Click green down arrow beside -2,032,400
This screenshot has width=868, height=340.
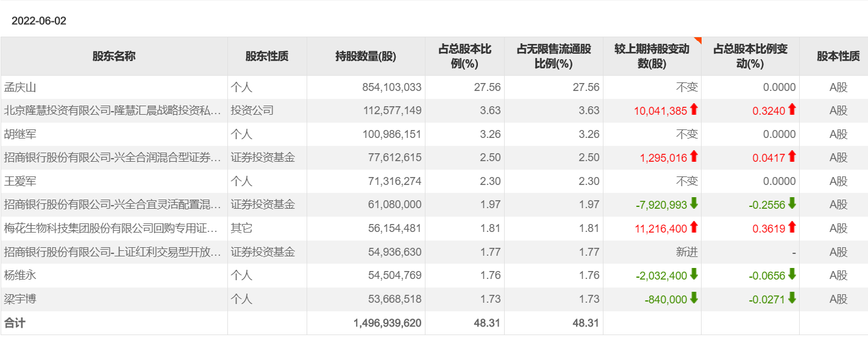tap(694, 275)
